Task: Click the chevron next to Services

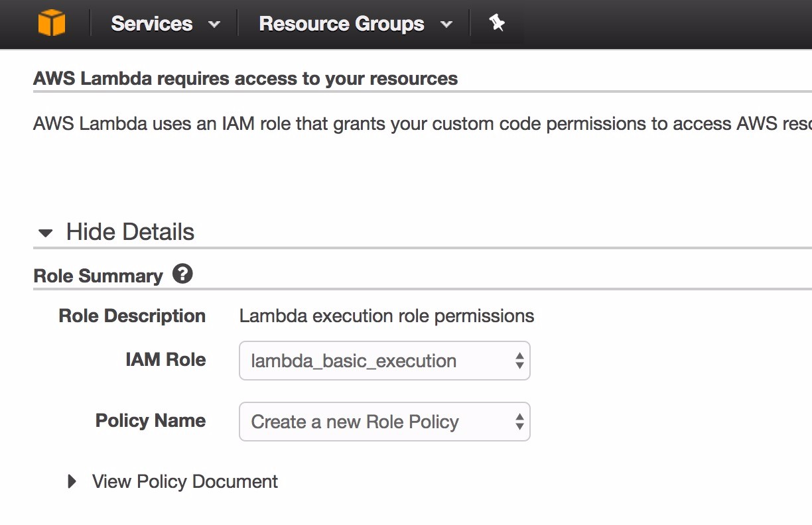Action: click(x=214, y=25)
